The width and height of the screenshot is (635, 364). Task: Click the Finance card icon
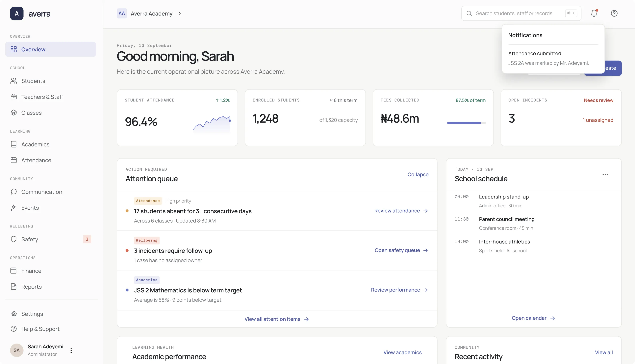13,271
